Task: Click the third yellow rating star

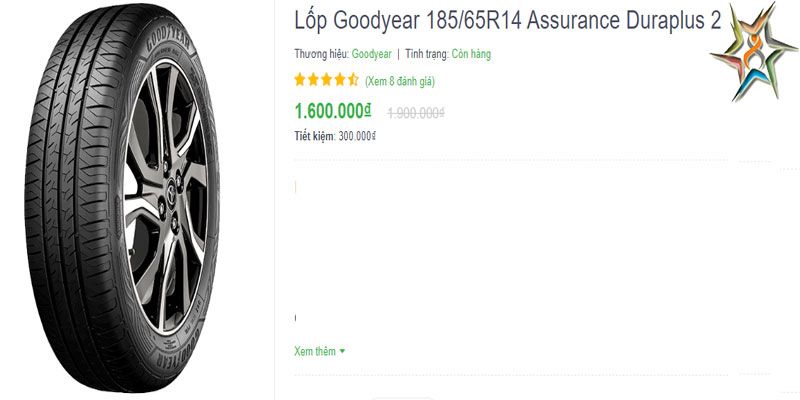Action: point(327,80)
